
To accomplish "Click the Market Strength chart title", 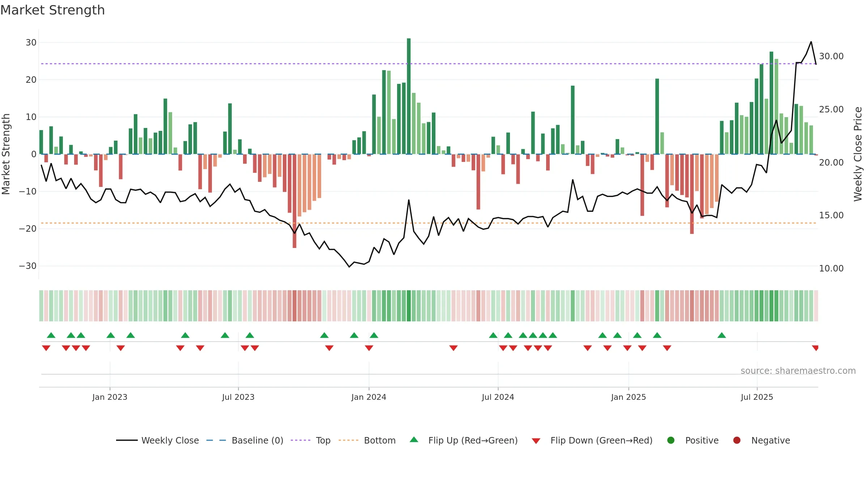I will click(x=52, y=10).
